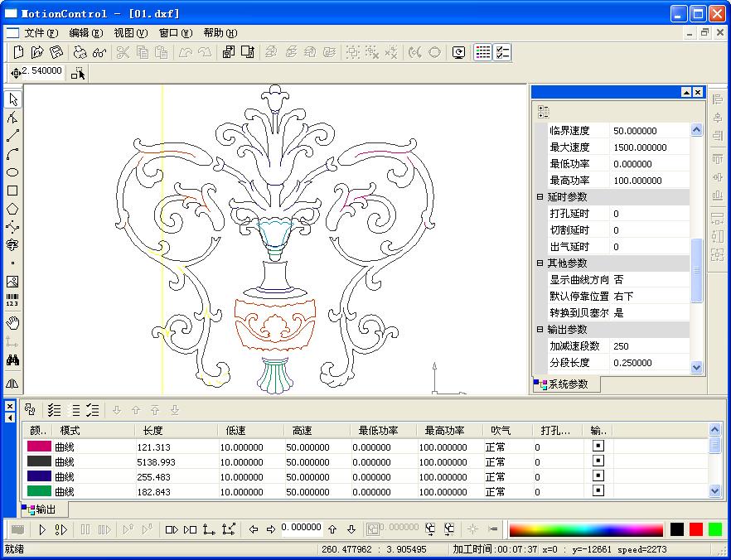Select the barcode tool icon
The width and height of the screenshot is (731, 560).
click(12, 300)
